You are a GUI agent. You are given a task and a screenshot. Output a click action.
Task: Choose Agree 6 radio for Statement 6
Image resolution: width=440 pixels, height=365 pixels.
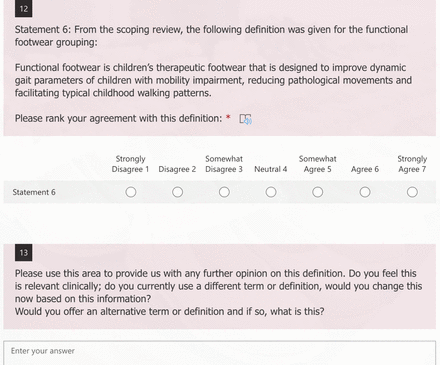(x=365, y=192)
